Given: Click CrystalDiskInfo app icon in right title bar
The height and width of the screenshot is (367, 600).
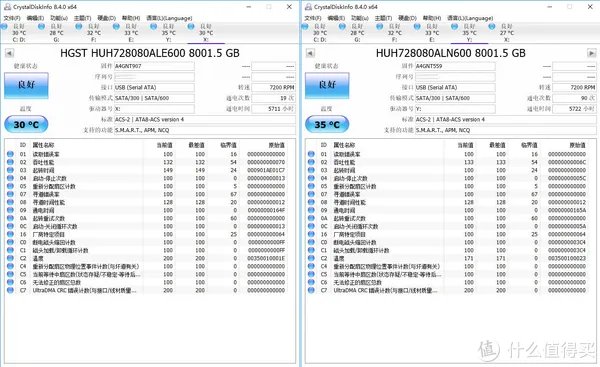Looking at the screenshot, I should [x=308, y=7].
